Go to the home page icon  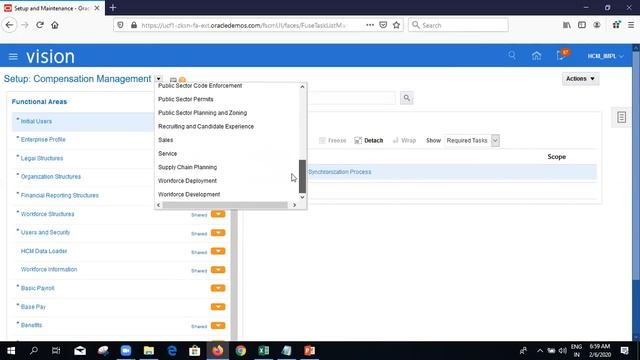[x=536, y=56]
